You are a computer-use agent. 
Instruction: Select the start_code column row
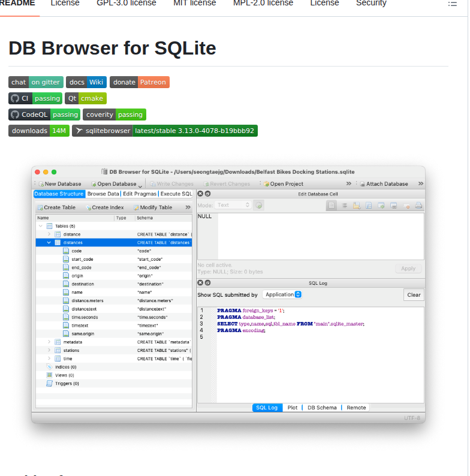[114, 259]
